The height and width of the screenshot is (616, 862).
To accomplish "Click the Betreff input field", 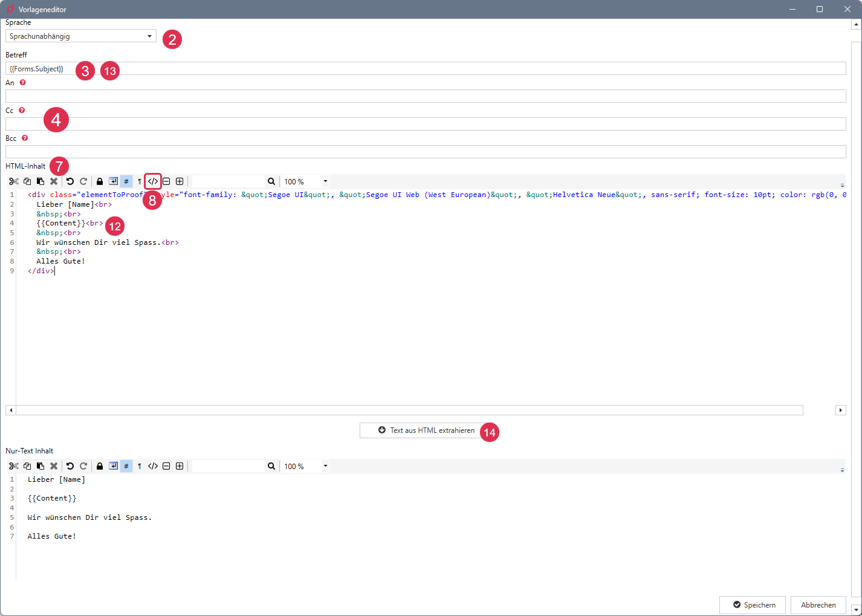I will [x=426, y=68].
